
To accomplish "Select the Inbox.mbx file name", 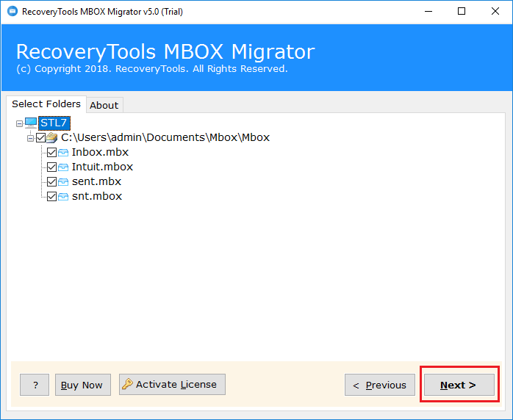I will 100,152.
